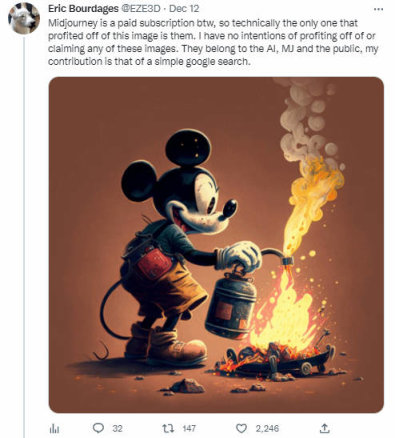View tweet analytics bar chart icon
The height and width of the screenshot is (438, 395).
pos(54,428)
